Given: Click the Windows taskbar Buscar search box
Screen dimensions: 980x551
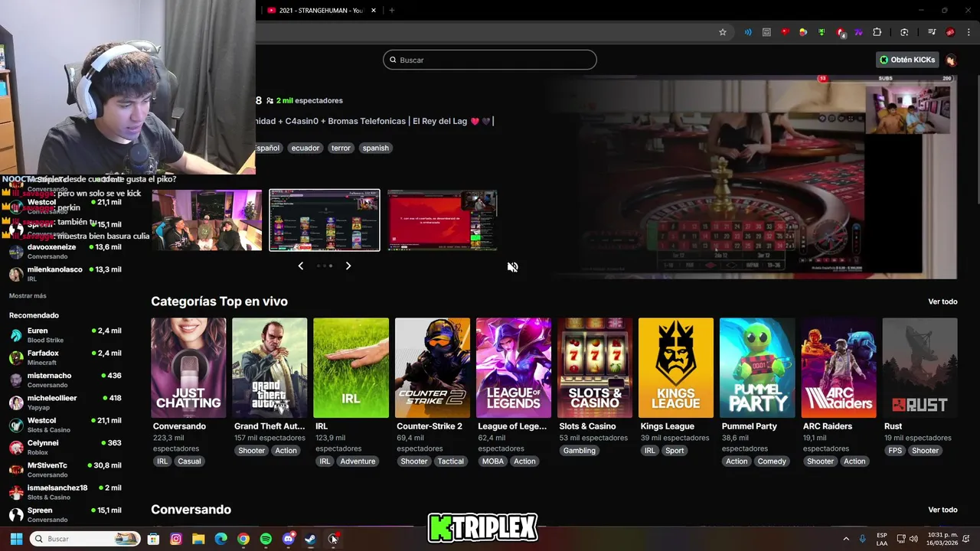Looking at the screenshot, I should 85,539.
